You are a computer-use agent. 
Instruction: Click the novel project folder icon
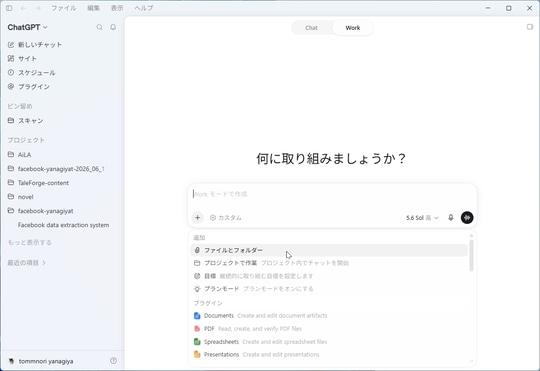(x=11, y=197)
